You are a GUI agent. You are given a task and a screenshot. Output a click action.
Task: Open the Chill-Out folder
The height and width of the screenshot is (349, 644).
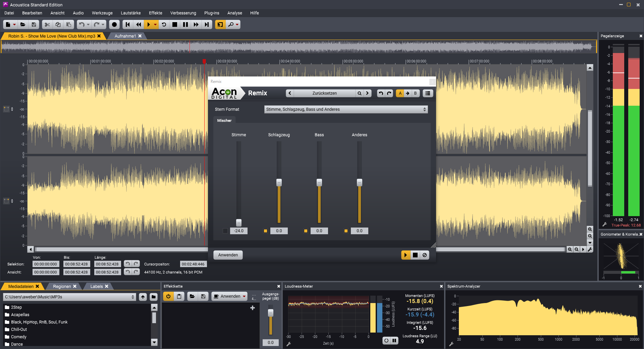(x=19, y=330)
